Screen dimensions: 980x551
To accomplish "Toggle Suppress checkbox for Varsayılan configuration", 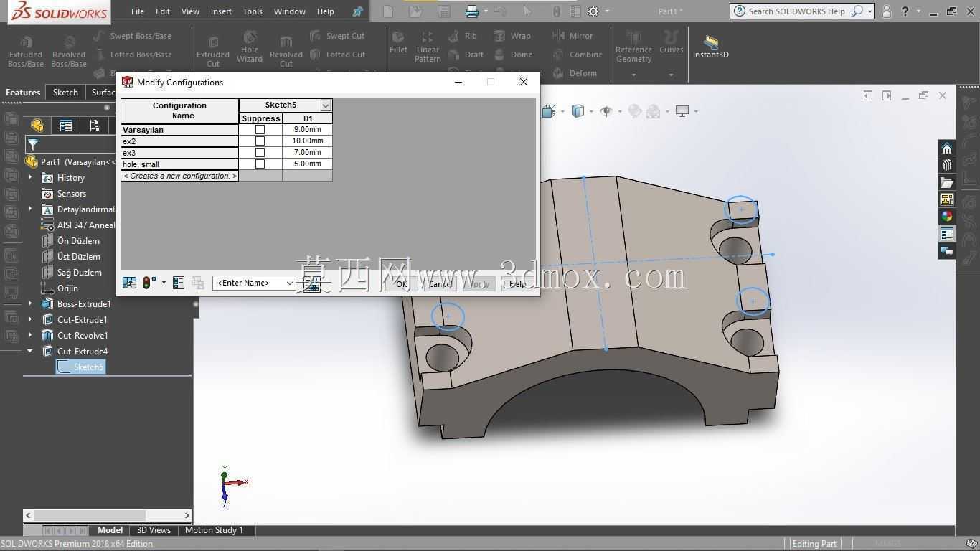I will pyautogui.click(x=260, y=130).
